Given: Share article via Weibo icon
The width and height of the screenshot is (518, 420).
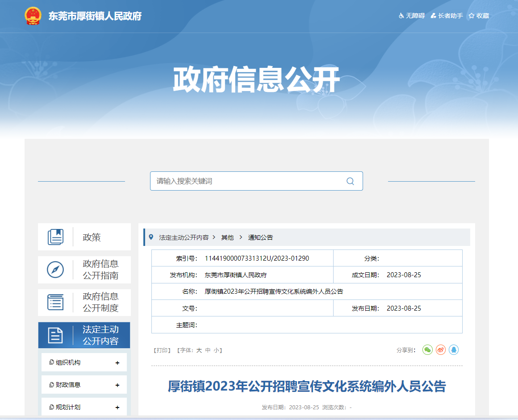Looking at the screenshot, I should point(441,350).
